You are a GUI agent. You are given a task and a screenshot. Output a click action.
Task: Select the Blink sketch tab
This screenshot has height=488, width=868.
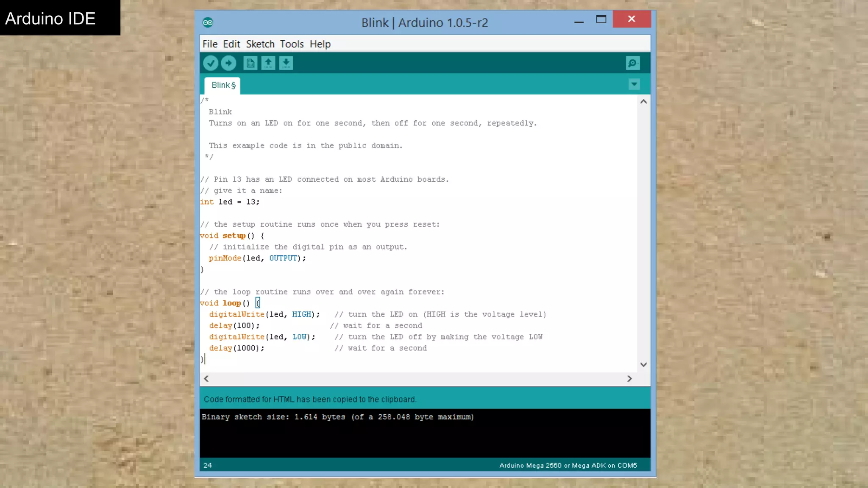point(223,85)
